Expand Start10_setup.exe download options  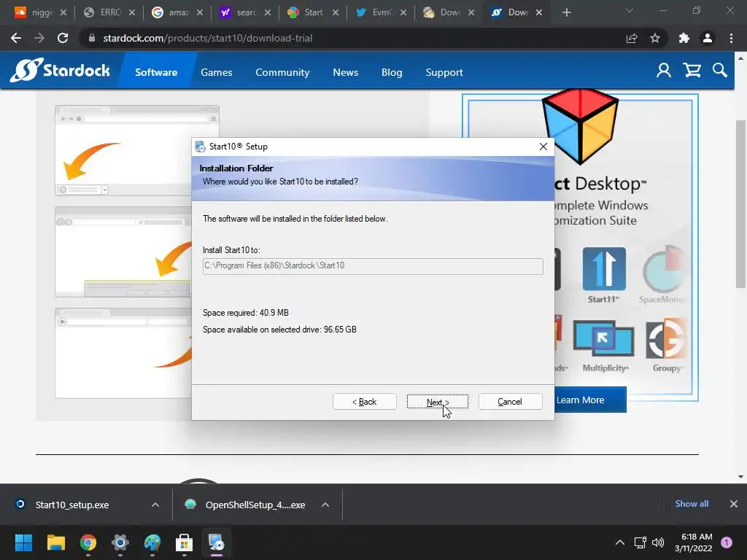(155, 505)
